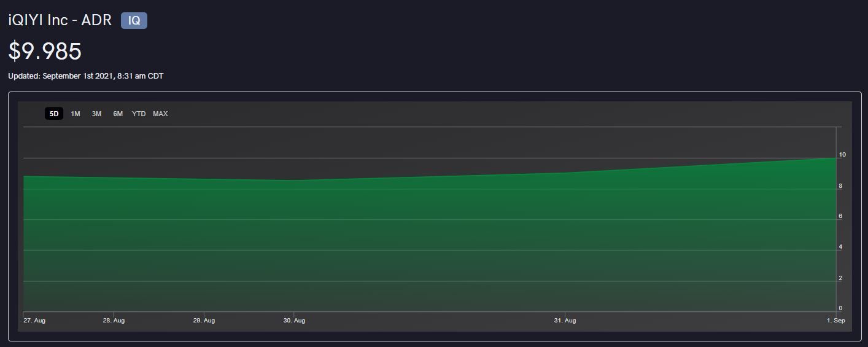Viewport: 868px width, 347px height.
Task: Click the 27. Aug axis label
Action: [x=34, y=321]
